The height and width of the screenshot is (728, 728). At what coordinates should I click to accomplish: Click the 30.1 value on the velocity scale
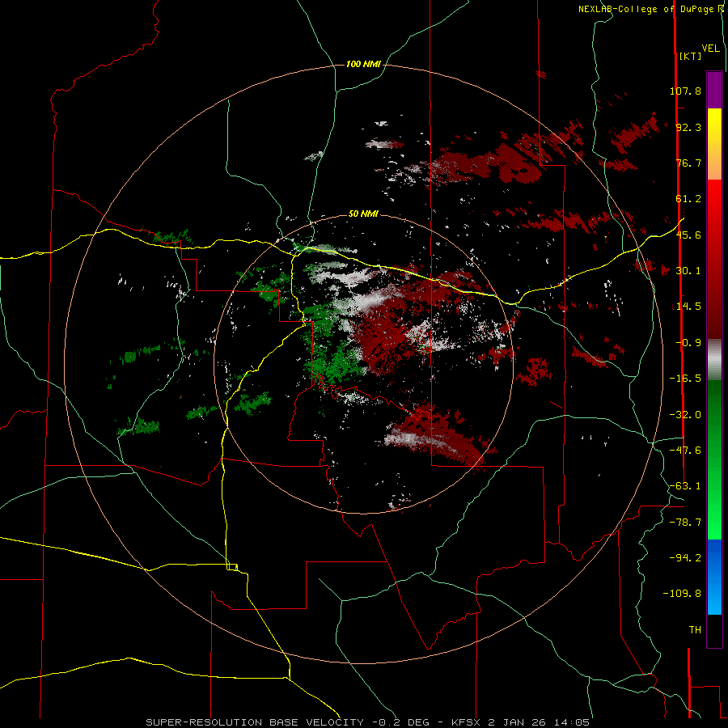click(688, 271)
